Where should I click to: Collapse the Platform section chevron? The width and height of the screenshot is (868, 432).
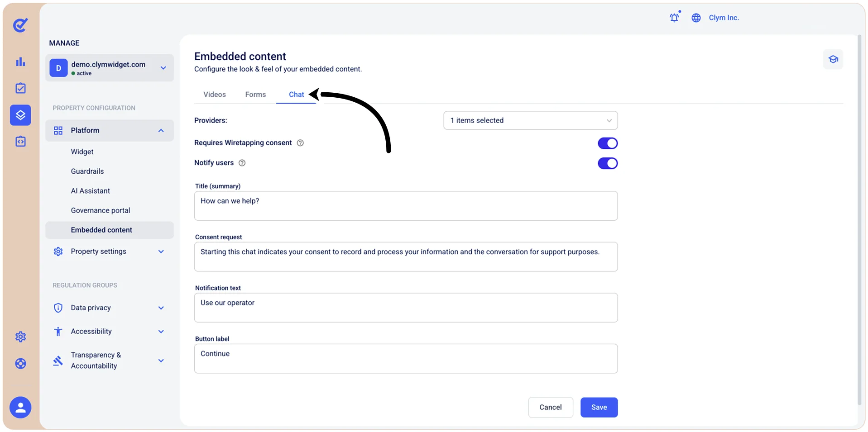(x=161, y=131)
